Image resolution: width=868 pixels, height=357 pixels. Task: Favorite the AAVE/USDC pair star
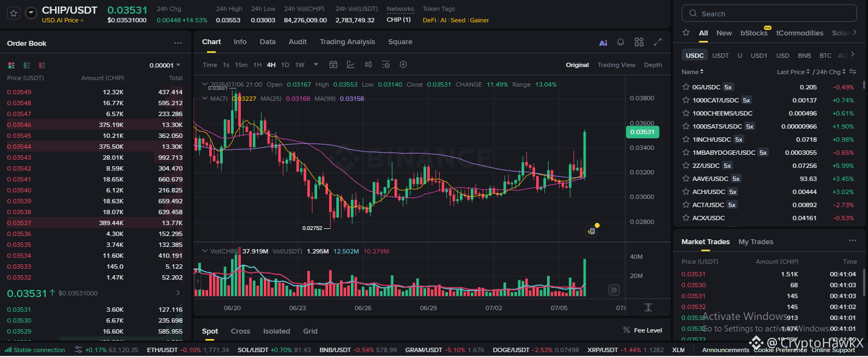[x=686, y=179]
